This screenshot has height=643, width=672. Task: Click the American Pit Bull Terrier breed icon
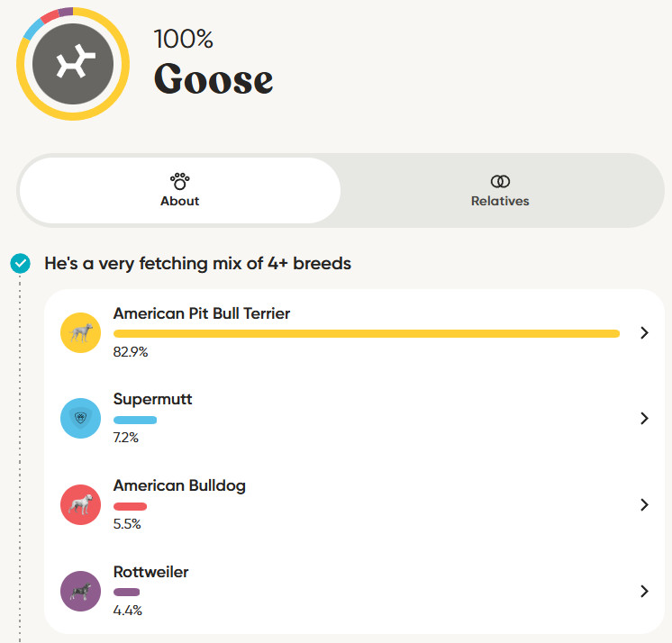[79, 332]
